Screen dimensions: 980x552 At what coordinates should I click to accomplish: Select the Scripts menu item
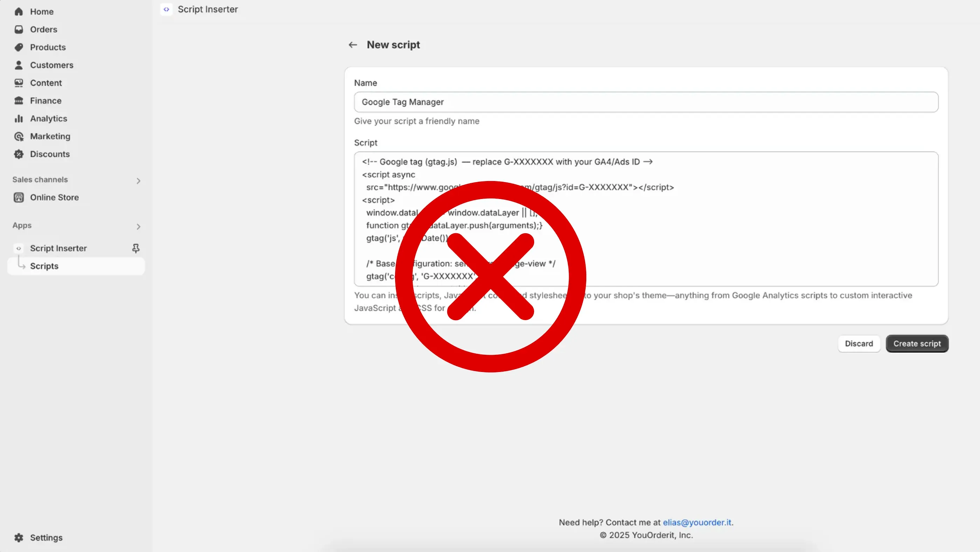pyautogui.click(x=44, y=266)
